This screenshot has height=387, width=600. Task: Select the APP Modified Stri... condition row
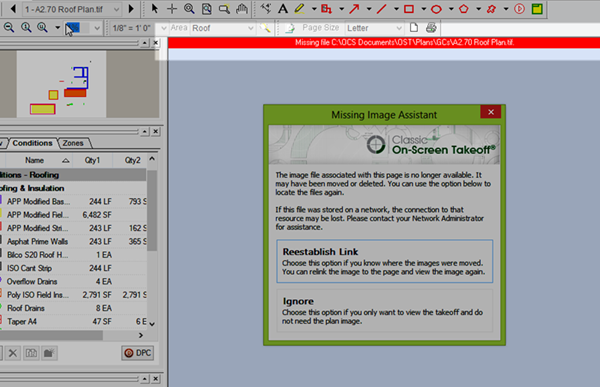coord(73,228)
